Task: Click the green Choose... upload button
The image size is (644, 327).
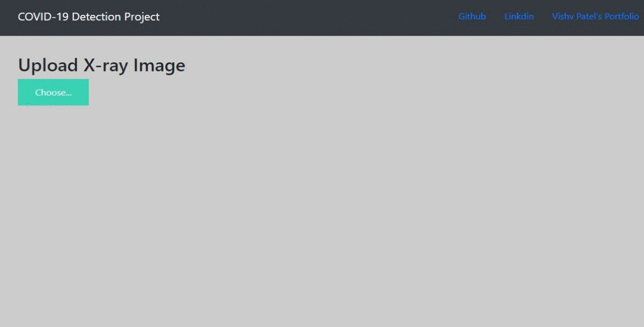Action: [53, 92]
